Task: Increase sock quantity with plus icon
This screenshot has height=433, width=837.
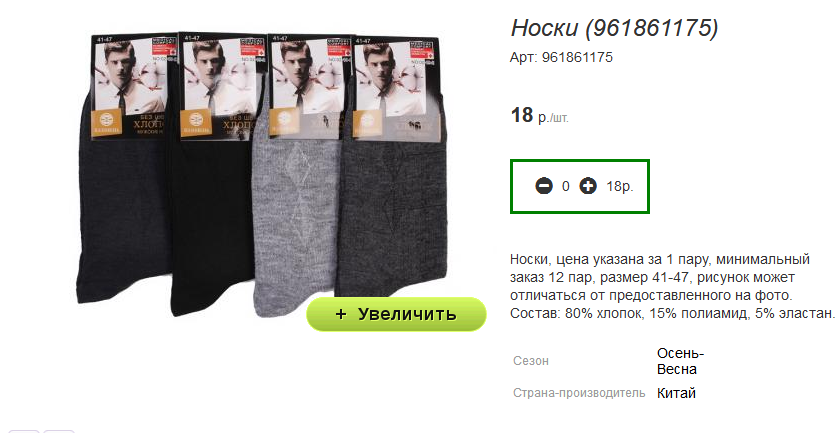Action: [588, 186]
